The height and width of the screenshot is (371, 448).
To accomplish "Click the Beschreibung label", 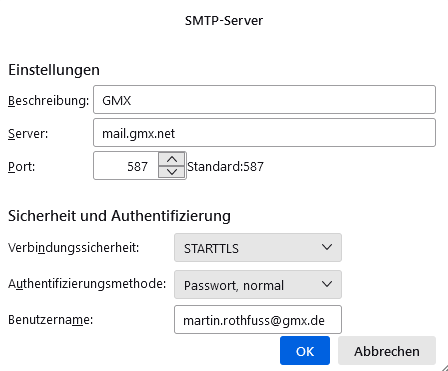I will coord(49,100).
